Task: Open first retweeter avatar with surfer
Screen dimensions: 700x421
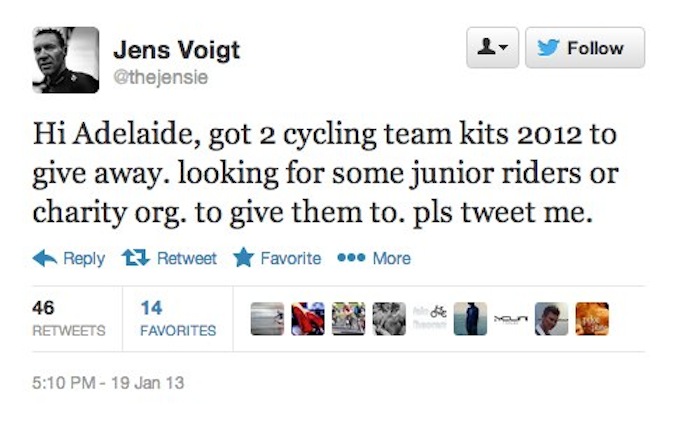Action: 267,319
